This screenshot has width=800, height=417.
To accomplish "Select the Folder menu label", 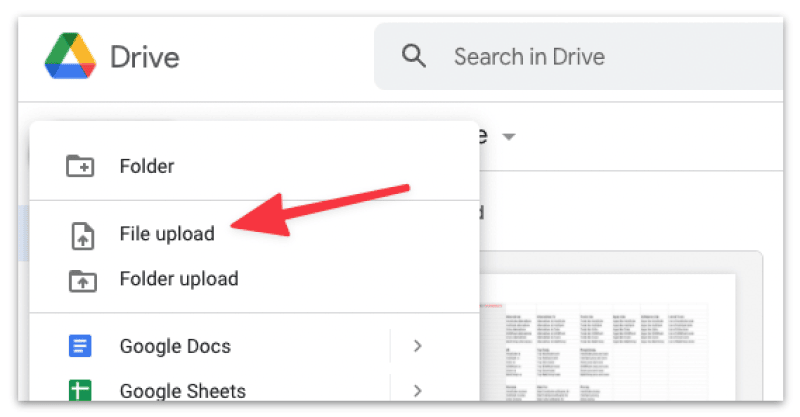I will coord(147,166).
